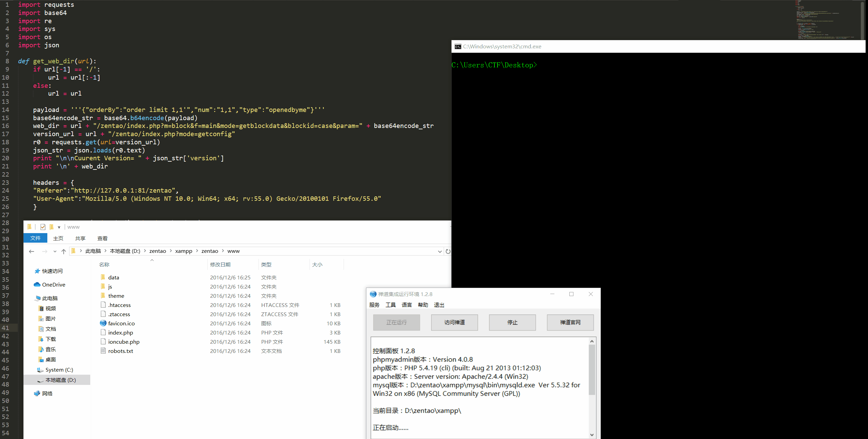The width and height of the screenshot is (868, 439).
Task: Open the 文件 ribbon tab
Action: pyautogui.click(x=35, y=238)
